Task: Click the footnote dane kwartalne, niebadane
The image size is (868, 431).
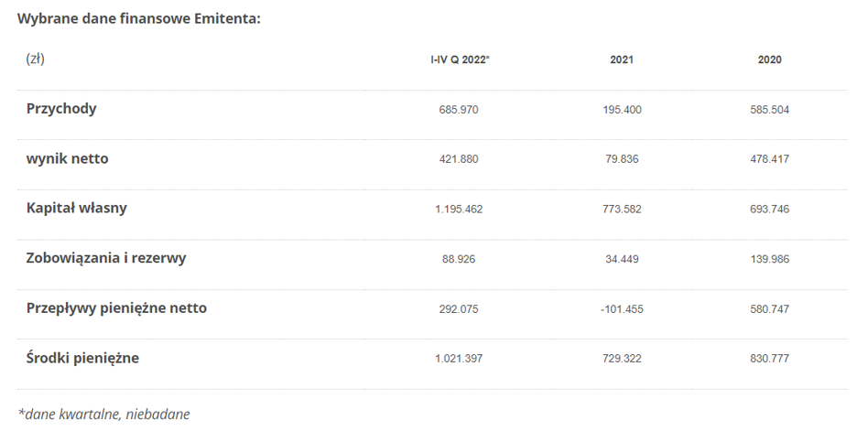Action: (103, 414)
